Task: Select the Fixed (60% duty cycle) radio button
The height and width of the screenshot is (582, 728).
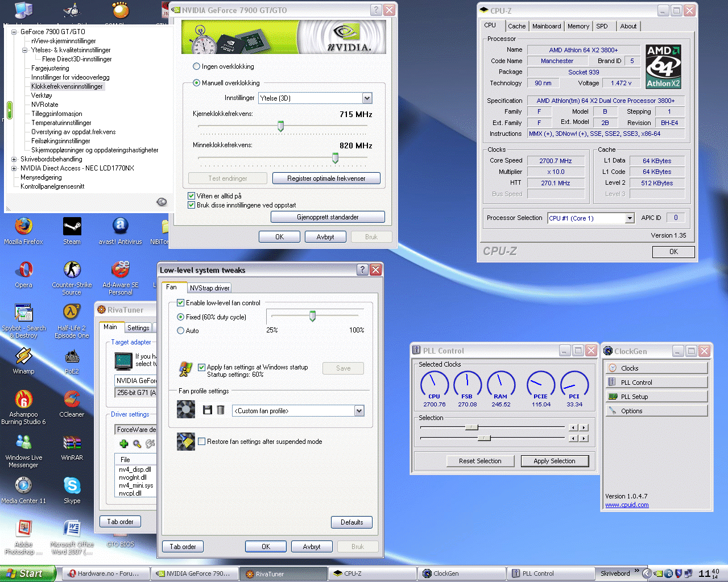Action: pyautogui.click(x=180, y=317)
